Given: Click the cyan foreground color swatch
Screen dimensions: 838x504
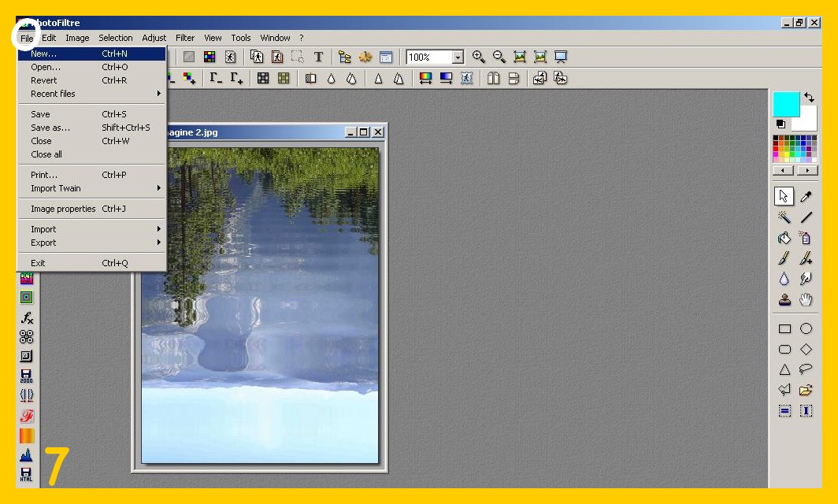Looking at the screenshot, I should (785, 104).
